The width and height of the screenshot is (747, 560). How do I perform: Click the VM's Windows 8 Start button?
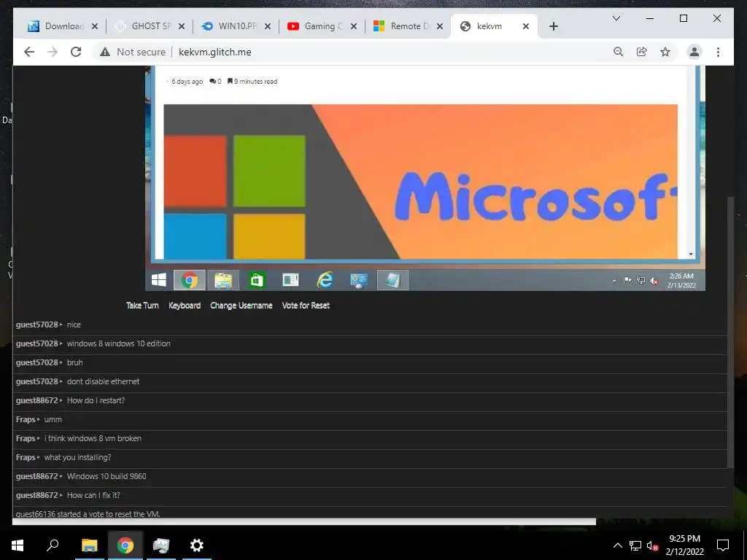click(158, 280)
